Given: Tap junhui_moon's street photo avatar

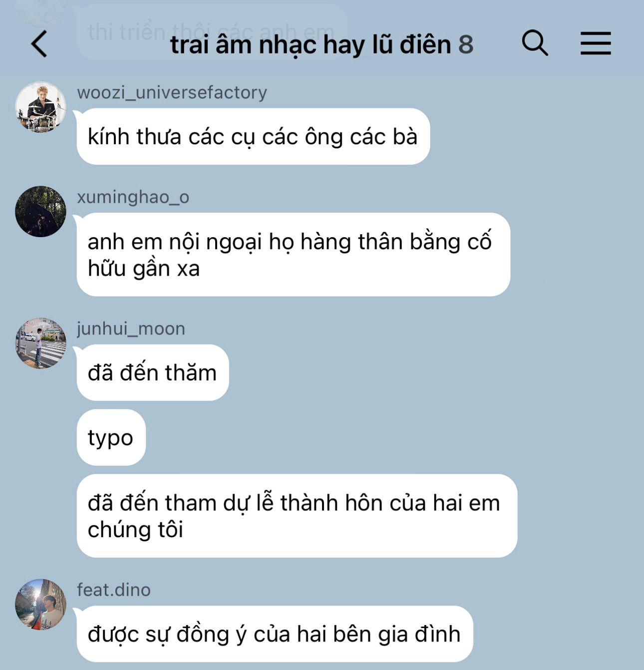Looking at the screenshot, I should (x=40, y=343).
